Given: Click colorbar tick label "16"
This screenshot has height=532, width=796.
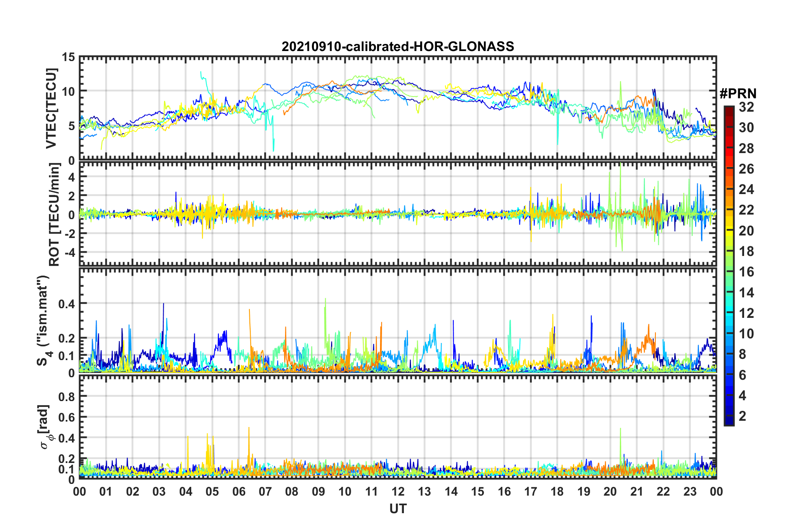Looking at the screenshot, I should pos(746,272).
